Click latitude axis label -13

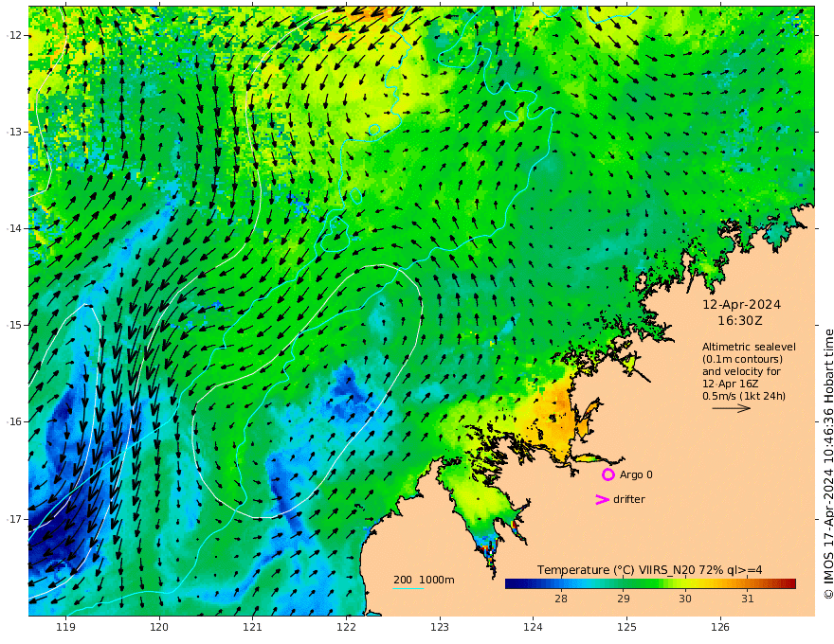[14, 132]
